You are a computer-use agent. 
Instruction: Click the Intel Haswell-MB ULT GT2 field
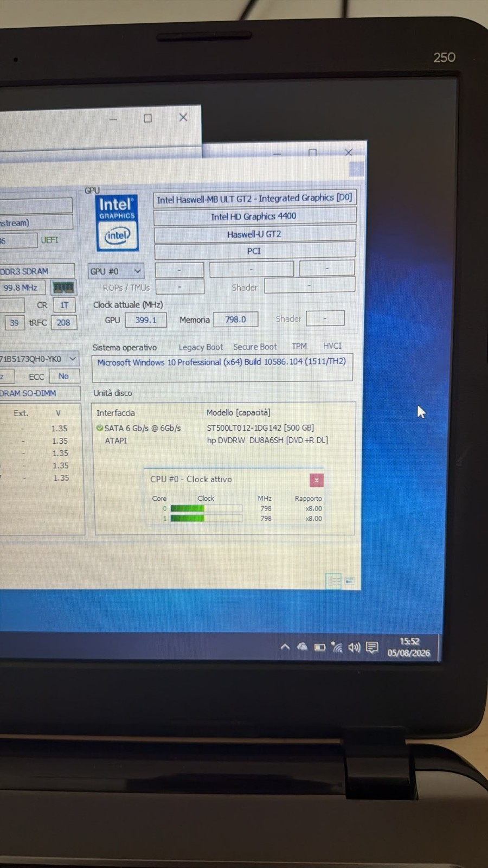pyautogui.click(x=254, y=199)
